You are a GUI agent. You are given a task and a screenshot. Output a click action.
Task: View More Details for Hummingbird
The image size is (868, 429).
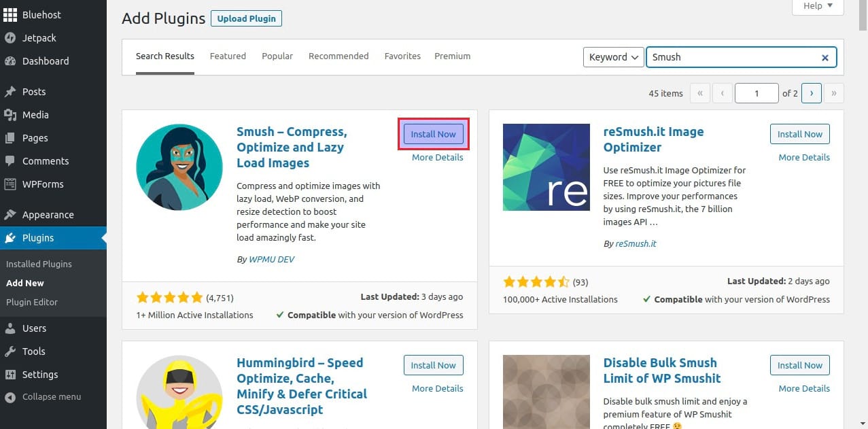click(438, 388)
